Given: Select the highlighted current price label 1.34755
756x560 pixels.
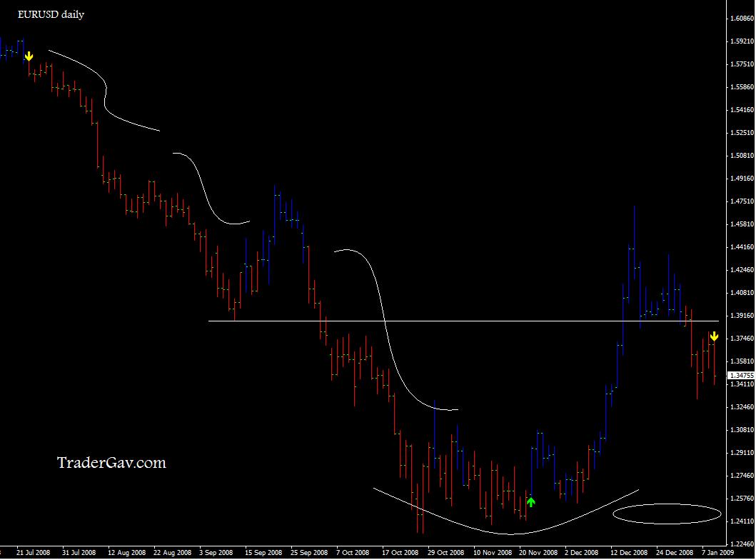Looking at the screenshot, I should pos(740,375).
